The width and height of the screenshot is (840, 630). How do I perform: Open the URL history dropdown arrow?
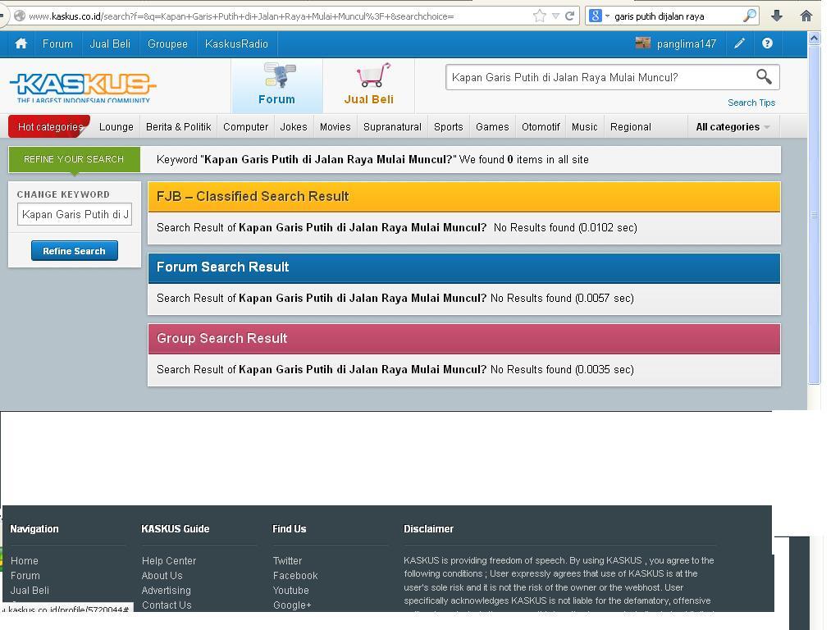(555, 16)
